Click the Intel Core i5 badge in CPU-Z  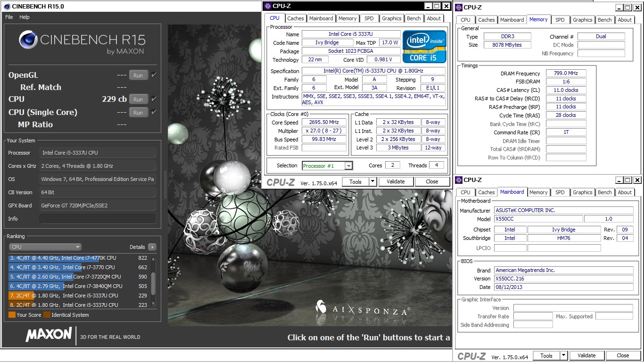click(x=424, y=47)
